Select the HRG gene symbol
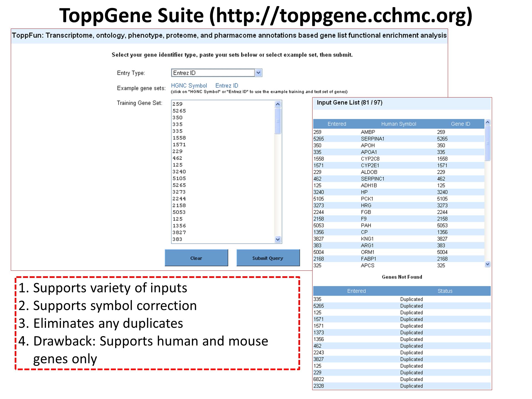 366,205
